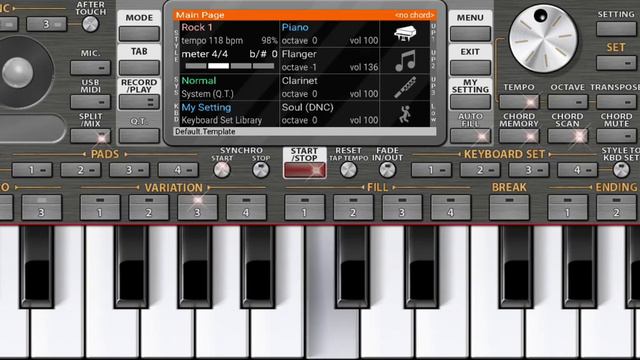
Task: Open the Menu button
Action: coord(470,34)
